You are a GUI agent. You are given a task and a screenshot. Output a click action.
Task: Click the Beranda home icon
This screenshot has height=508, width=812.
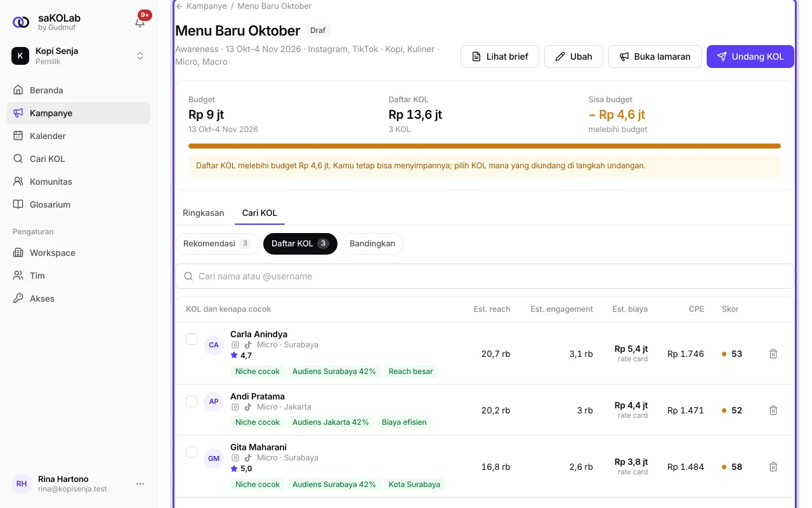coord(18,90)
